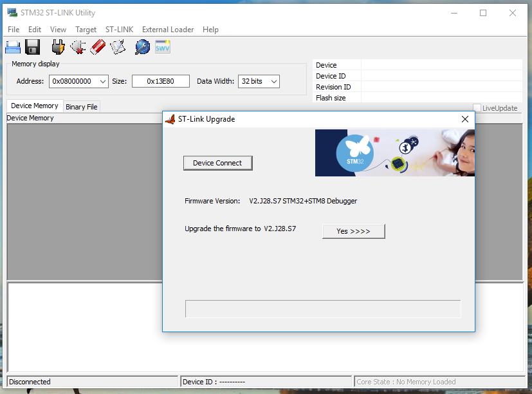Open the ST-LINK menu
The image size is (532, 394).
coord(119,30)
